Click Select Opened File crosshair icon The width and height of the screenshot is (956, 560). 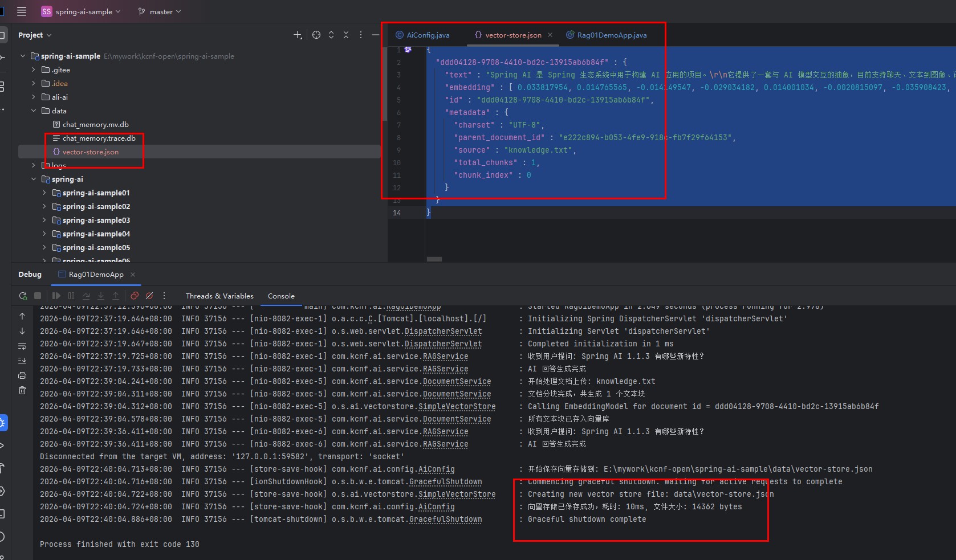pos(316,35)
